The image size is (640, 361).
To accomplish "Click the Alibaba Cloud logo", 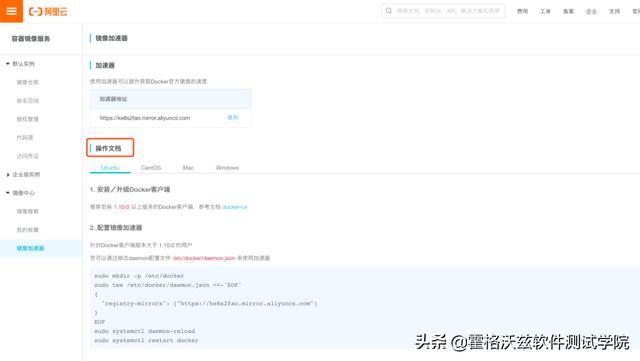I will coord(48,11).
